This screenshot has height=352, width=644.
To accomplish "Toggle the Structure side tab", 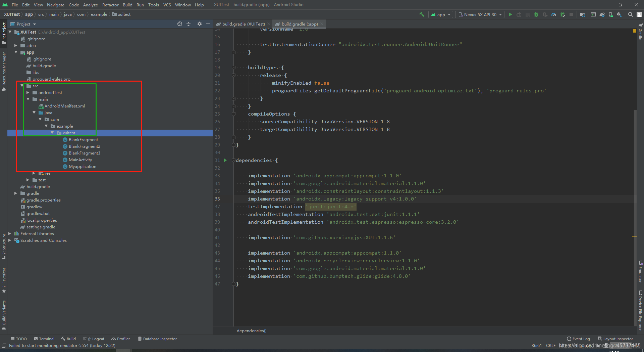I will tap(4, 247).
